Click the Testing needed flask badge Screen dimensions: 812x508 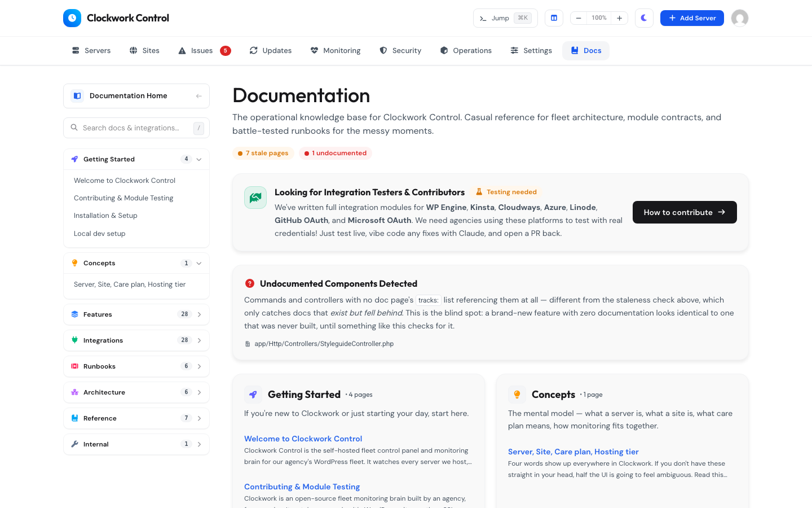(x=506, y=192)
